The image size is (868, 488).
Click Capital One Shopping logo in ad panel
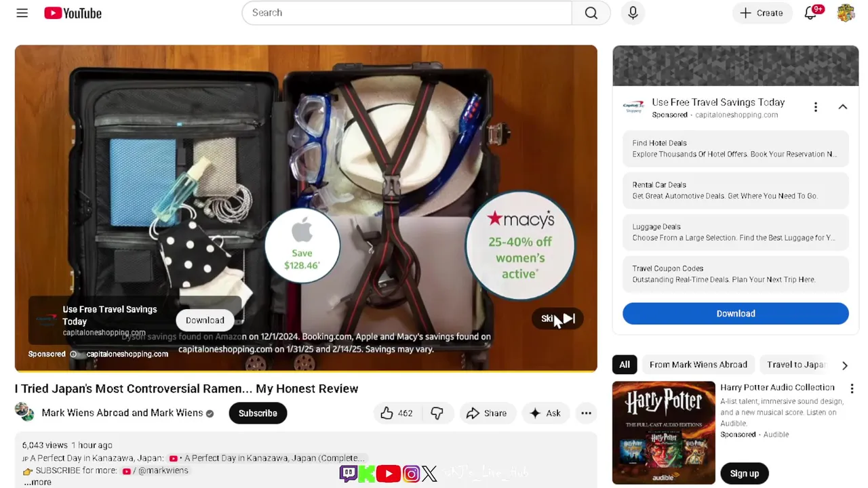click(x=633, y=107)
